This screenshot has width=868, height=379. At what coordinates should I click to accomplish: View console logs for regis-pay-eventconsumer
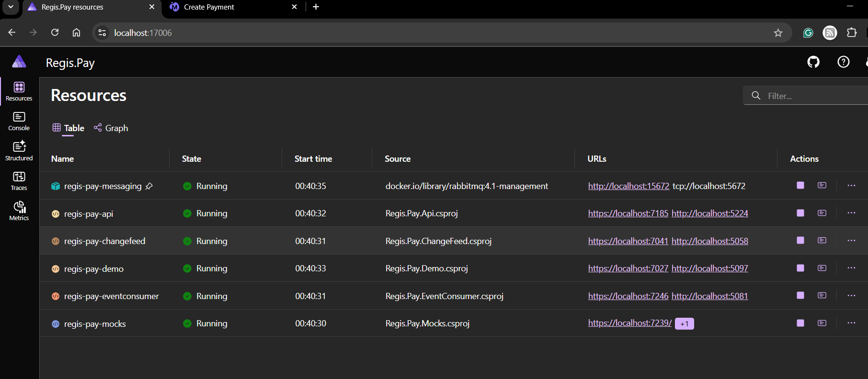pyautogui.click(x=822, y=295)
